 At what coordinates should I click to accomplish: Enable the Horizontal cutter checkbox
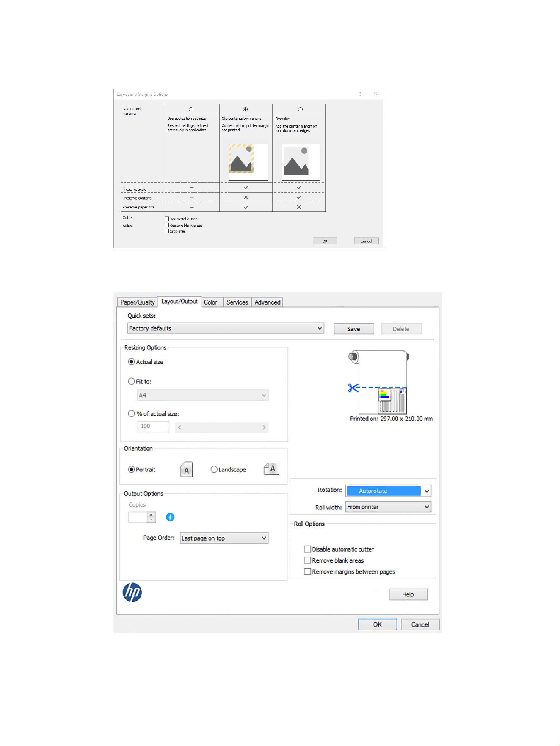pos(167,219)
